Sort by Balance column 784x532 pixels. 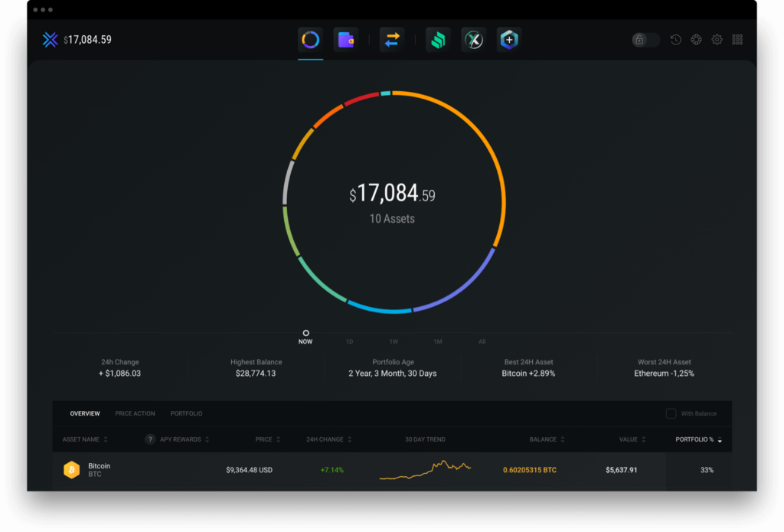click(547, 439)
